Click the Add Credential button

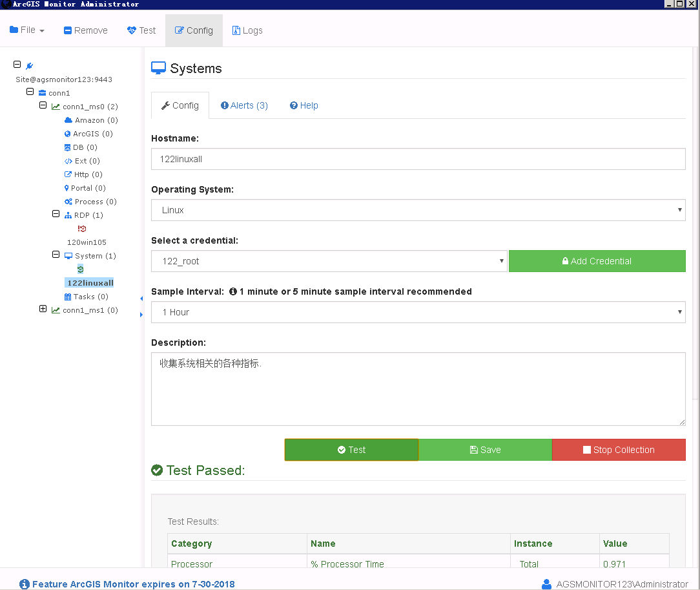(x=597, y=261)
